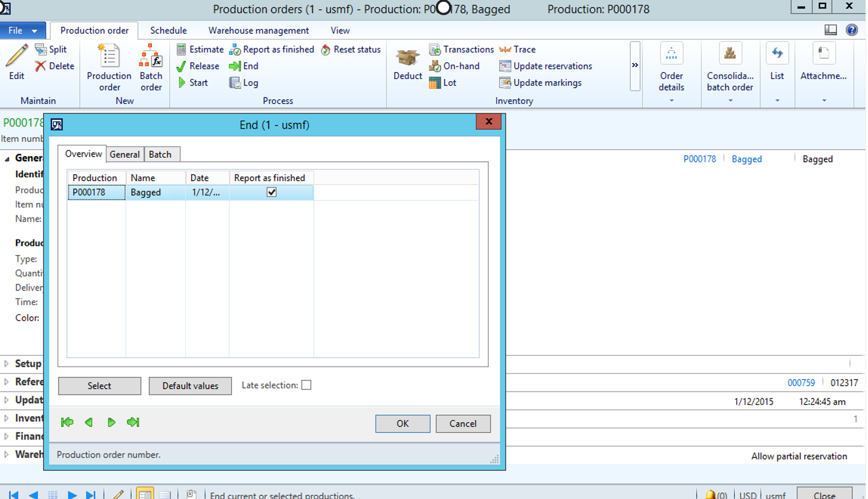The image size is (868, 499).
Task: Click the Release checkmark icon
Action: [182, 66]
